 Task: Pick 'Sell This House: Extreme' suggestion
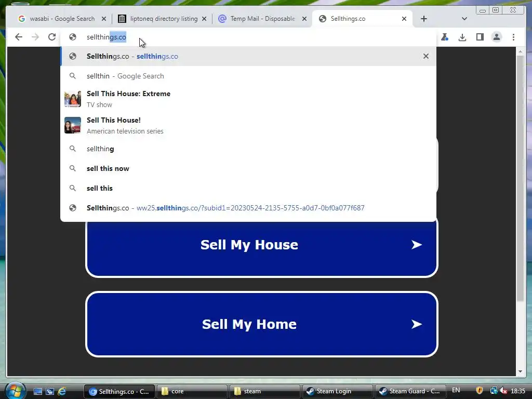pyautogui.click(x=248, y=99)
